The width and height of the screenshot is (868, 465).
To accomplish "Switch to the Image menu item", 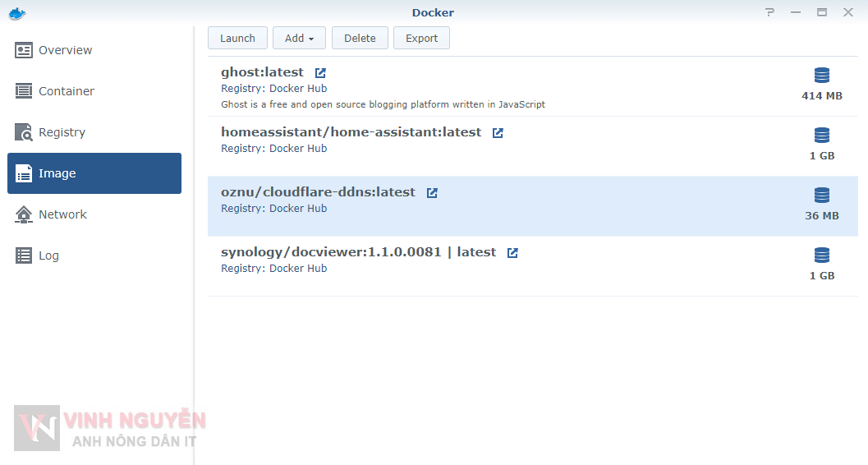I will point(94,173).
